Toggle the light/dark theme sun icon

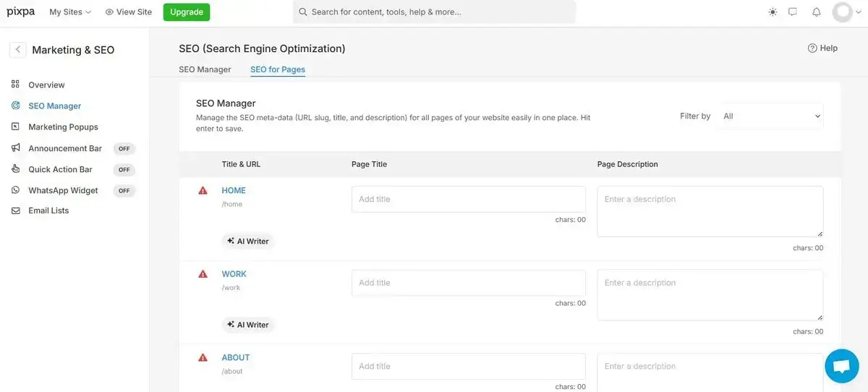coord(773,12)
